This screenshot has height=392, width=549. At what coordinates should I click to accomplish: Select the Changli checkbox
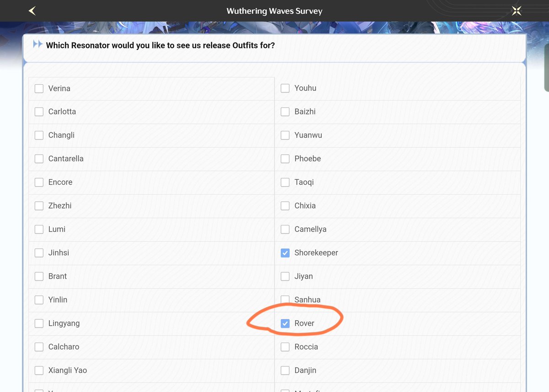[x=39, y=135]
